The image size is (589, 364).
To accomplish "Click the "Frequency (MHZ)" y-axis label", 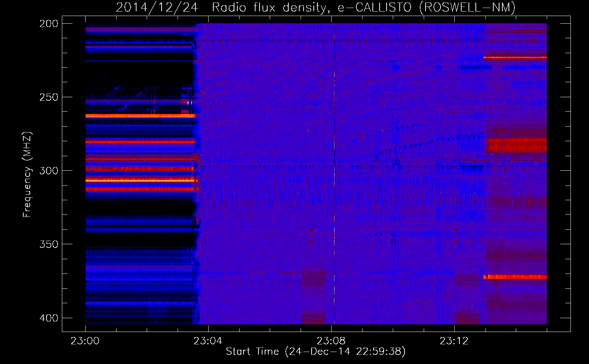I will (x=27, y=174).
